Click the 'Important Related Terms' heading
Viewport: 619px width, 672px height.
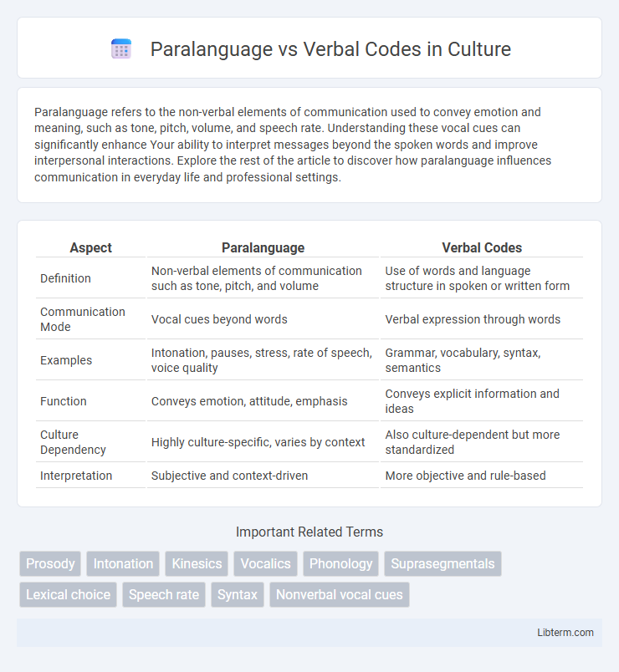pyautogui.click(x=309, y=532)
